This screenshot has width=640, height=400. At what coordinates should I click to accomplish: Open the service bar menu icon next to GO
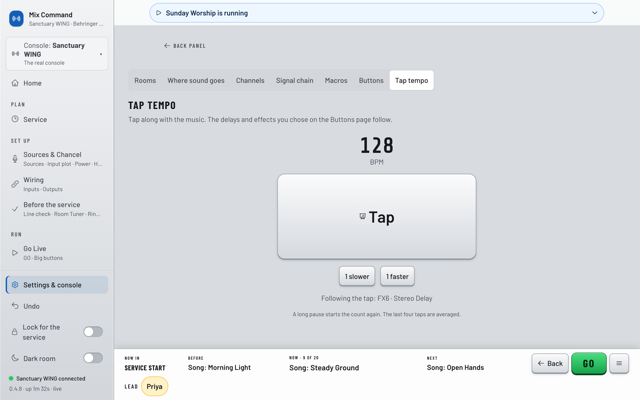pyautogui.click(x=619, y=363)
